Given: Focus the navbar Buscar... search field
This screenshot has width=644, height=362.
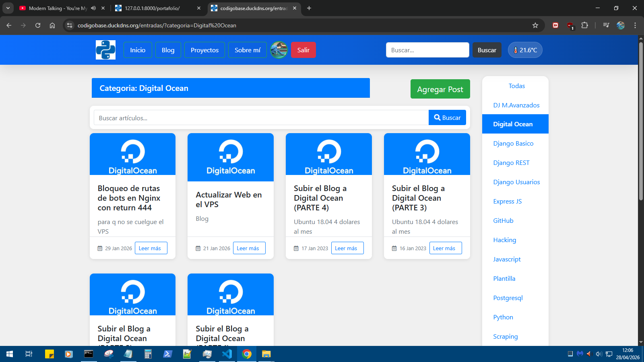Looking at the screenshot, I should [x=427, y=50].
